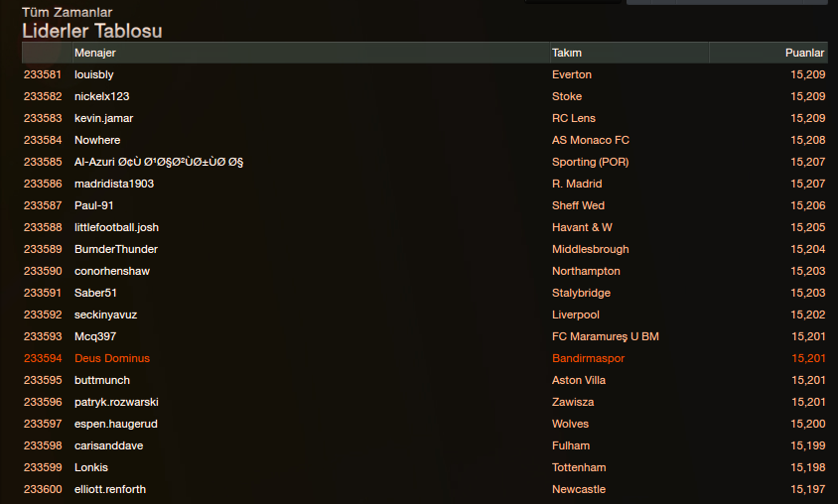Viewport: 838px width, 504px height.
Task: Select manager Saber51
Action: pos(95,293)
